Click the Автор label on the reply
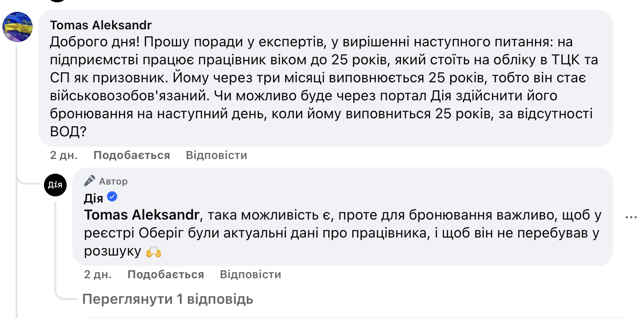Viewport: 644px width, 318px height. click(113, 181)
